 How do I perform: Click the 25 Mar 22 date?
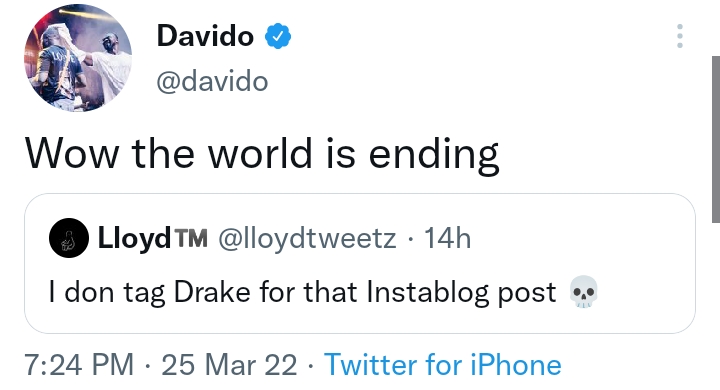click(x=229, y=365)
